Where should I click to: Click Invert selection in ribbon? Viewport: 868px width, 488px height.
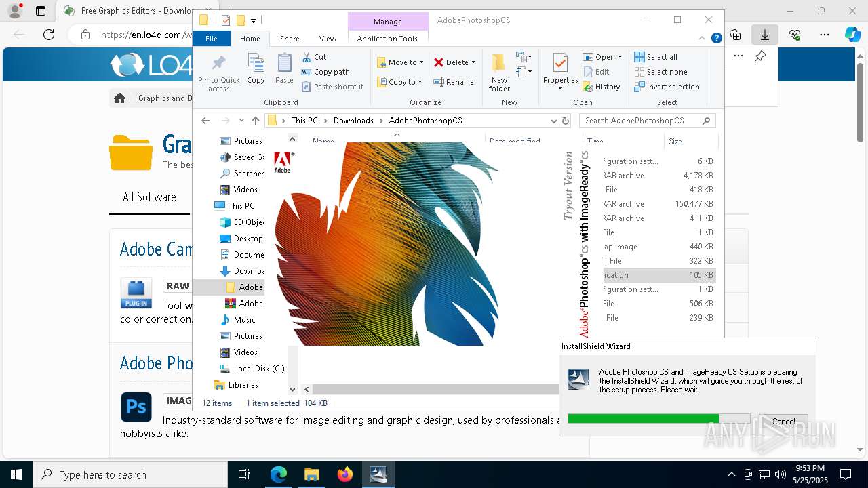tap(667, 87)
